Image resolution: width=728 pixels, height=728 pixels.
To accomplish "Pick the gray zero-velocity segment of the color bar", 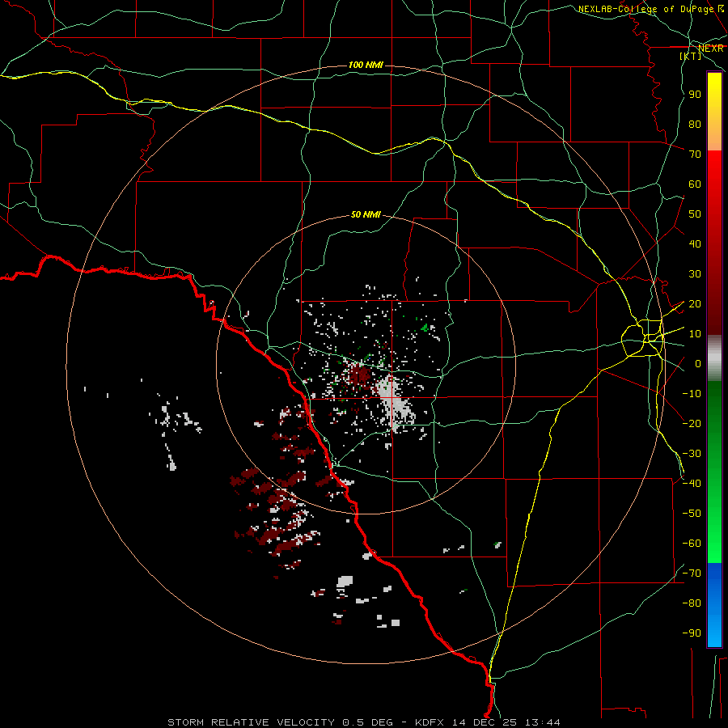I will [x=714, y=358].
